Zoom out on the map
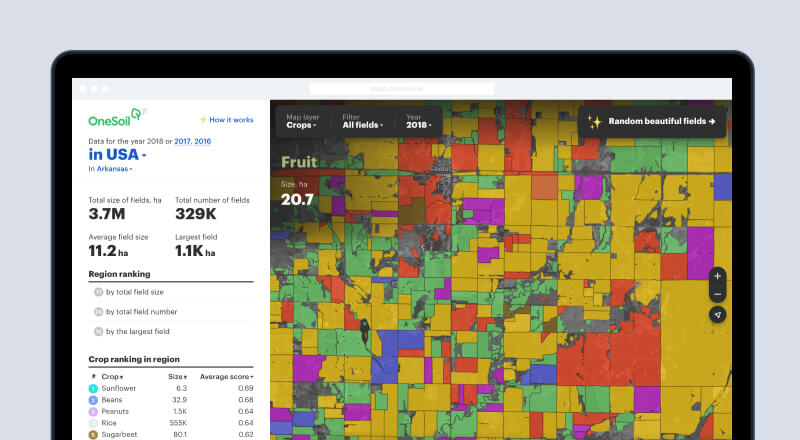The image size is (800, 440). pos(717,295)
